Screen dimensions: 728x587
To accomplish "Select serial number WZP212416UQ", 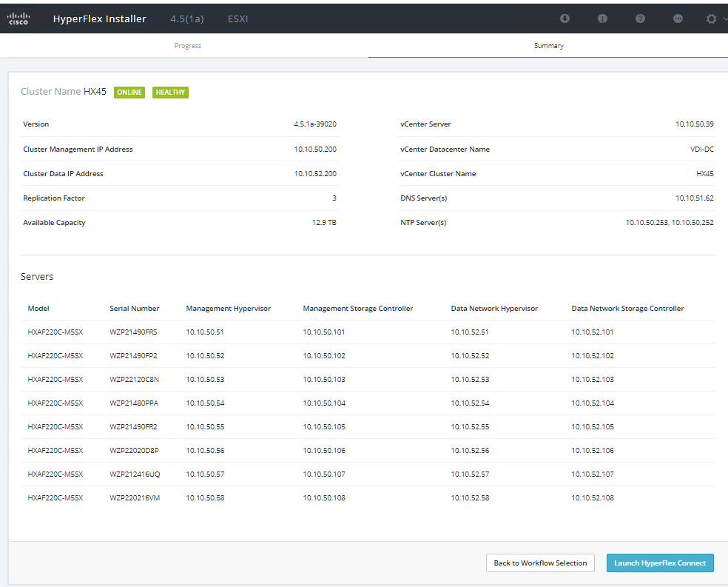I will (135, 474).
